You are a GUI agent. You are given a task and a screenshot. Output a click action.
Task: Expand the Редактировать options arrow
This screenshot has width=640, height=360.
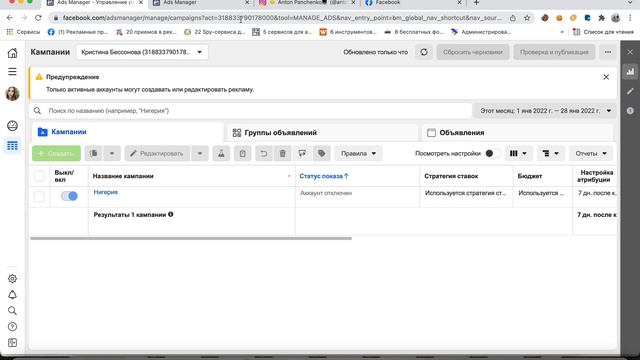pos(200,153)
